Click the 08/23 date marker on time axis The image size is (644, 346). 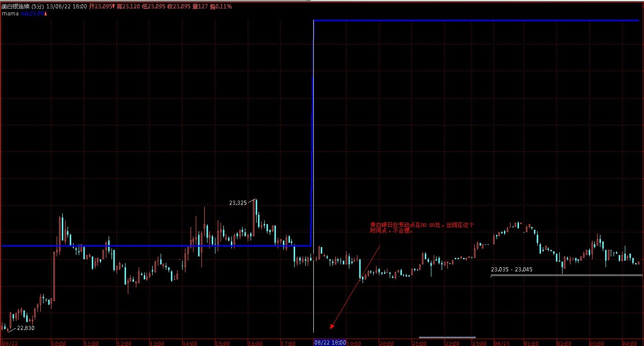pos(502,343)
